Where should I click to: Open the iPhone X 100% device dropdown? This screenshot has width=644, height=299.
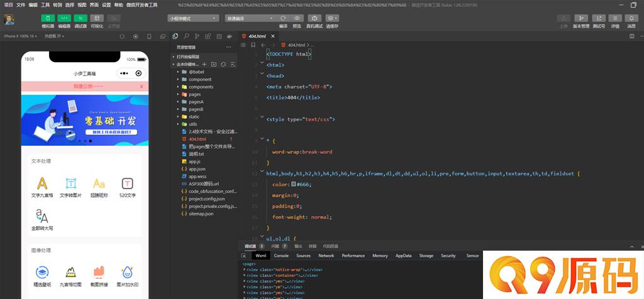[x=20, y=36]
